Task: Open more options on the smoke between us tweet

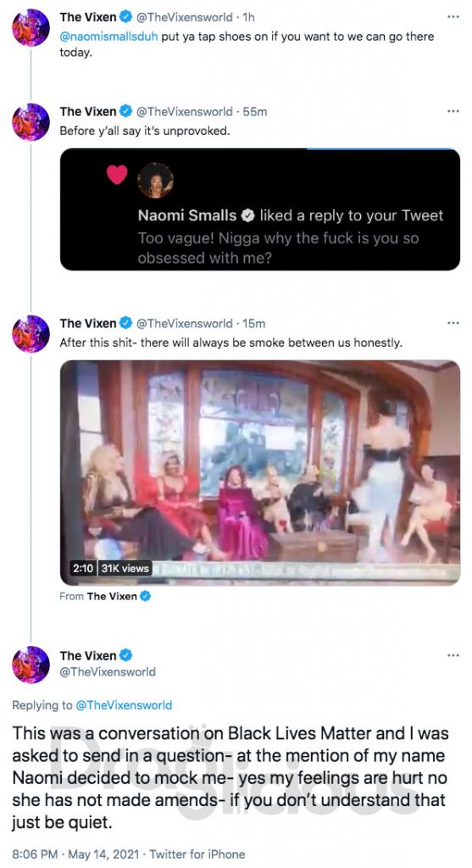Action: point(453,323)
